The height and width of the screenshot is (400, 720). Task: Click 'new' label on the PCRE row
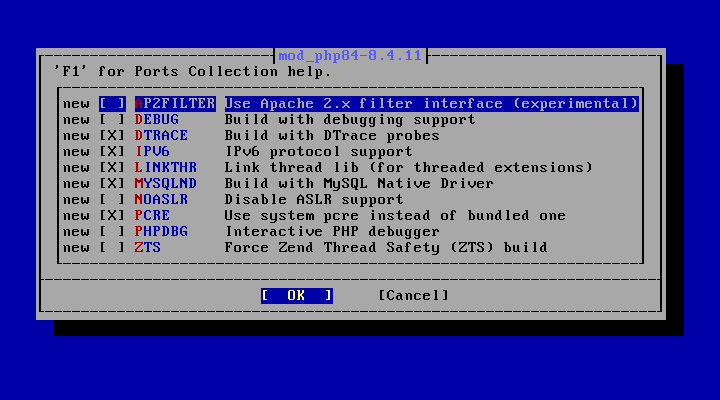pos(76,216)
